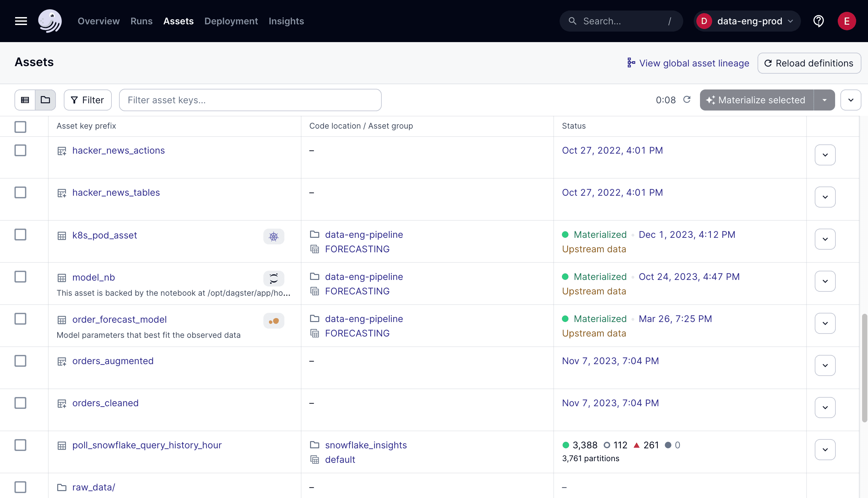Screen dimensions: 868x498
Task: Select the hacker_news_actions checkbox
Action: [x=20, y=150]
